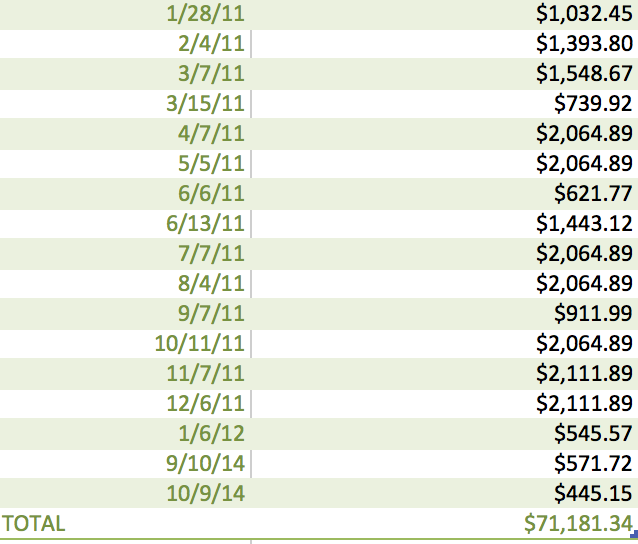The width and height of the screenshot is (638, 544).
Task: Click the $445.15 amount cell
Action: tap(593, 493)
